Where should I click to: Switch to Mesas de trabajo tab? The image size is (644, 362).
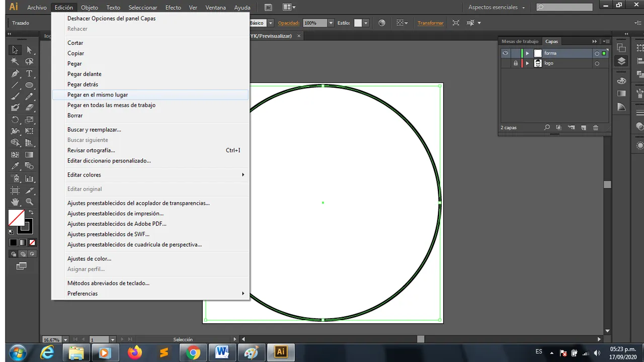[x=520, y=42]
